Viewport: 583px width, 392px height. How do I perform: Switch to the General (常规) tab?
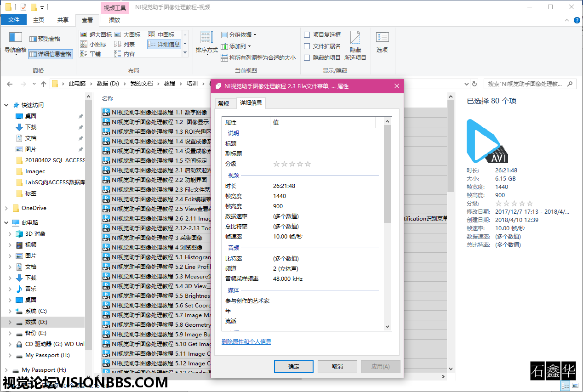pyautogui.click(x=223, y=103)
